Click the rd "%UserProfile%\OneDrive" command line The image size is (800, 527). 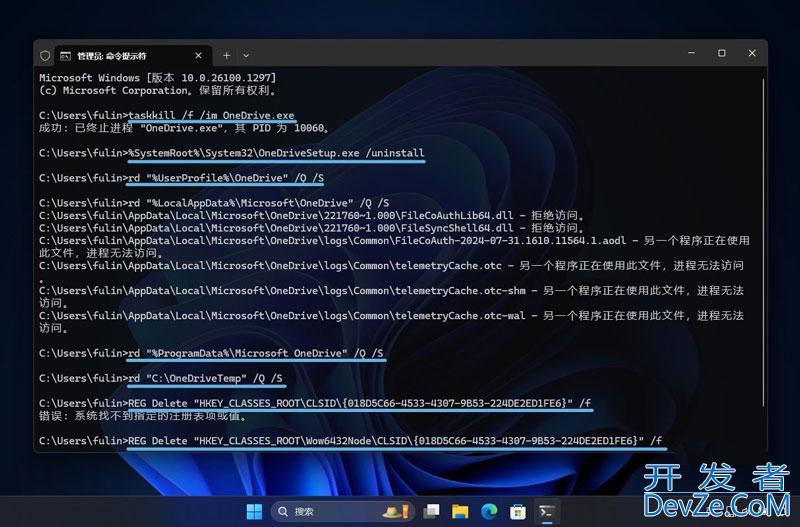click(181, 178)
